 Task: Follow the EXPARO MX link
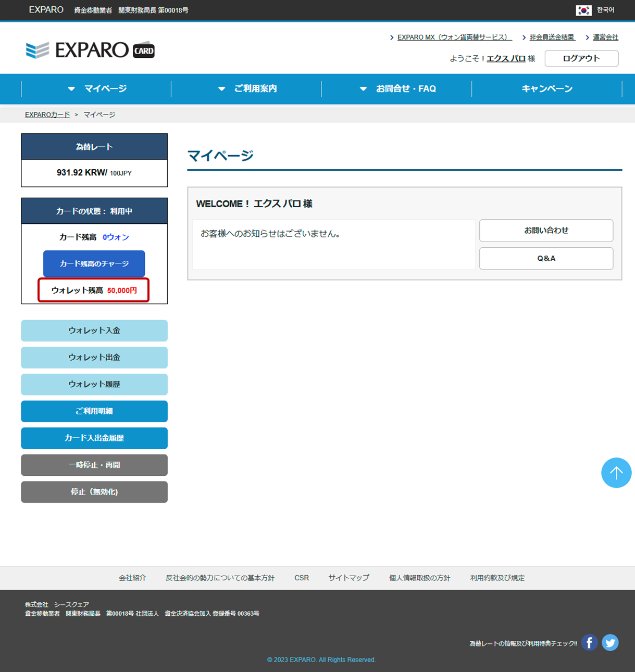coord(454,37)
